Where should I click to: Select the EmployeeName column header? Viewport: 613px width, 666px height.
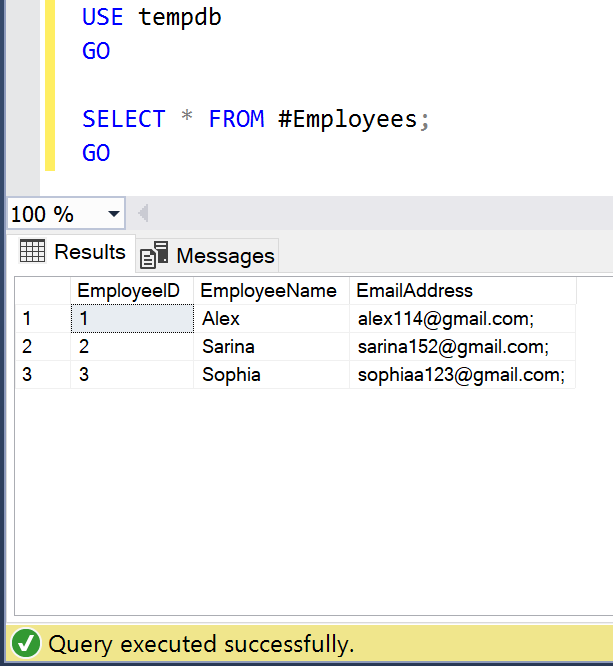pyautogui.click(x=270, y=291)
